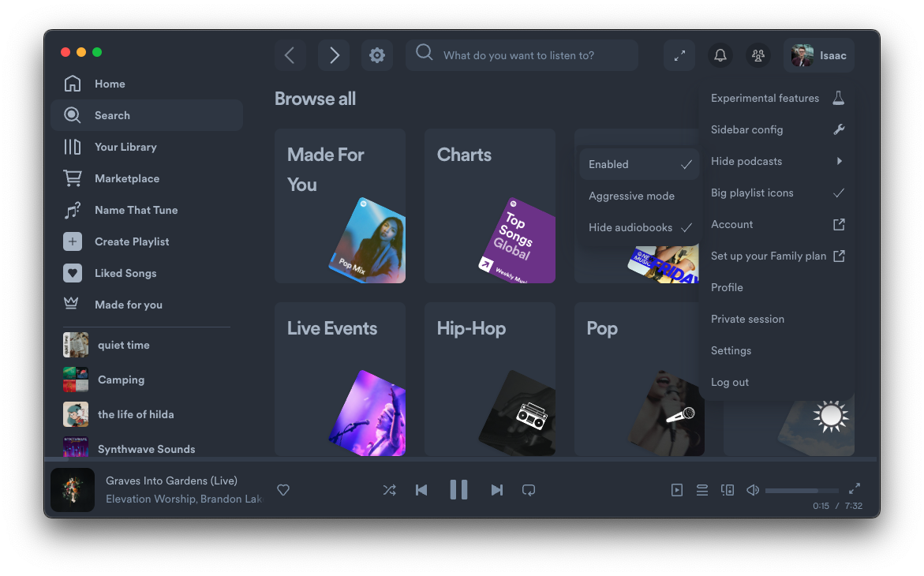Screen dimensions: 924x576
Task: Click song title Graves Into Gardens (Live)
Action: click(171, 481)
